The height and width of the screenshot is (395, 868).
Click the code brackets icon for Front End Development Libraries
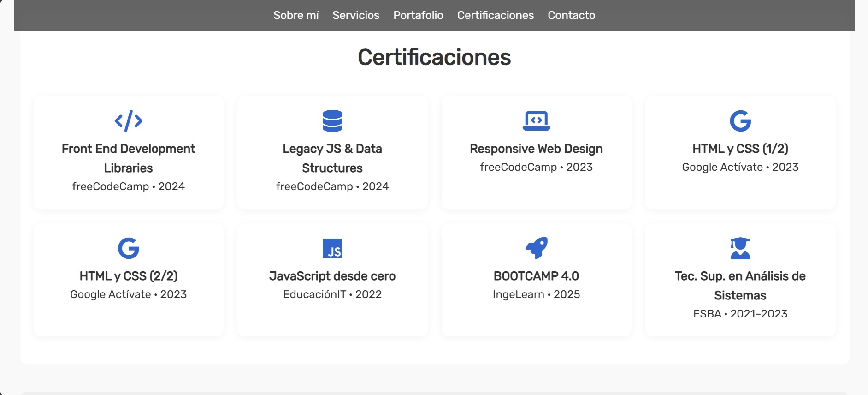(129, 121)
